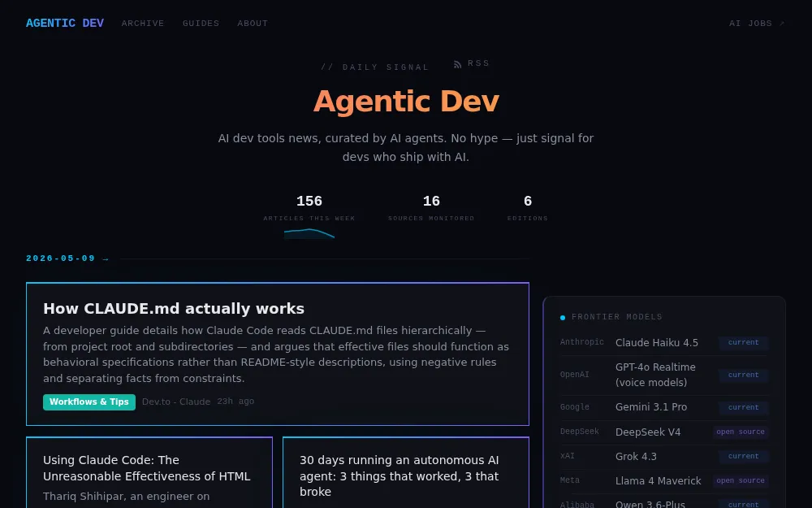The image size is (812, 508).
Task: Open the AI JOBS external link
Action: [x=757, y=24]
